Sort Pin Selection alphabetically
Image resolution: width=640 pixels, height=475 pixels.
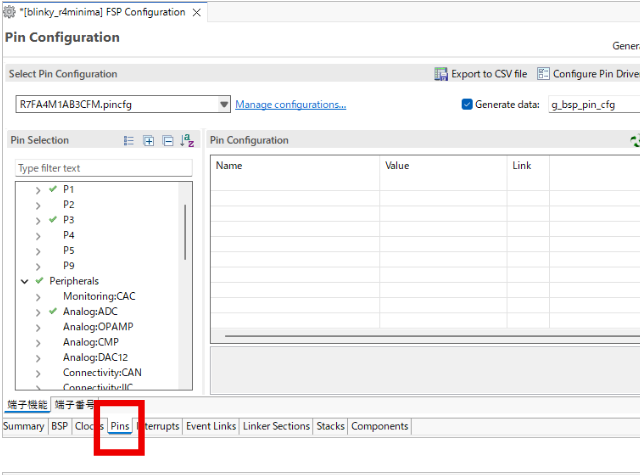pyautogui.click(x=187, y=140)
